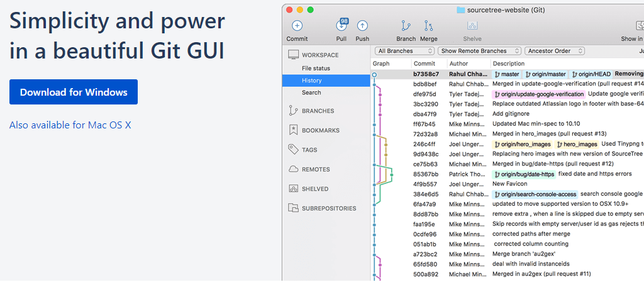Click the master branch label
This screenshot has width=644, height=287.
click(506, 74)
